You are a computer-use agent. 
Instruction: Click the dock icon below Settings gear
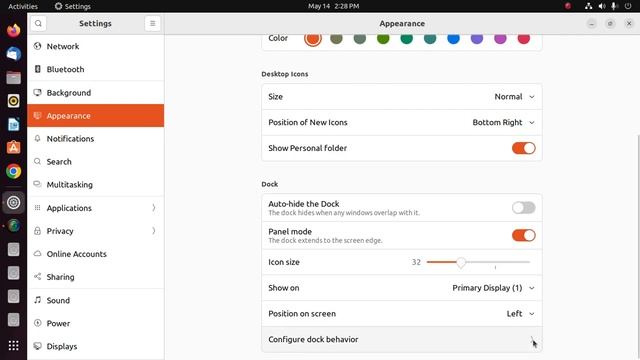click(13, 225)
